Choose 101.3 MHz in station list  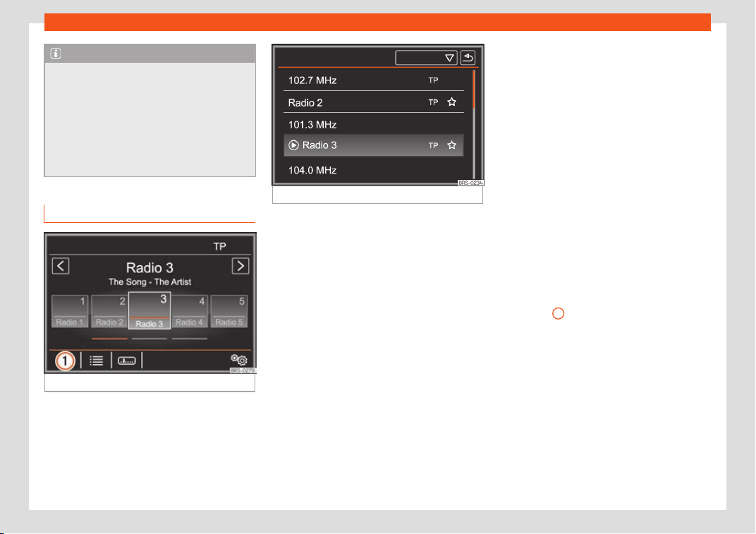374,124
